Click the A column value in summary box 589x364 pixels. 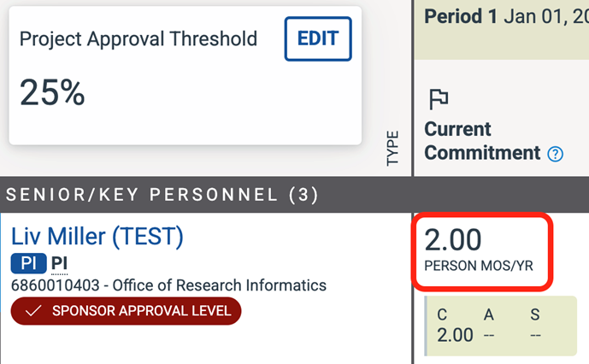pyautogui.click(x=489, y=335)
